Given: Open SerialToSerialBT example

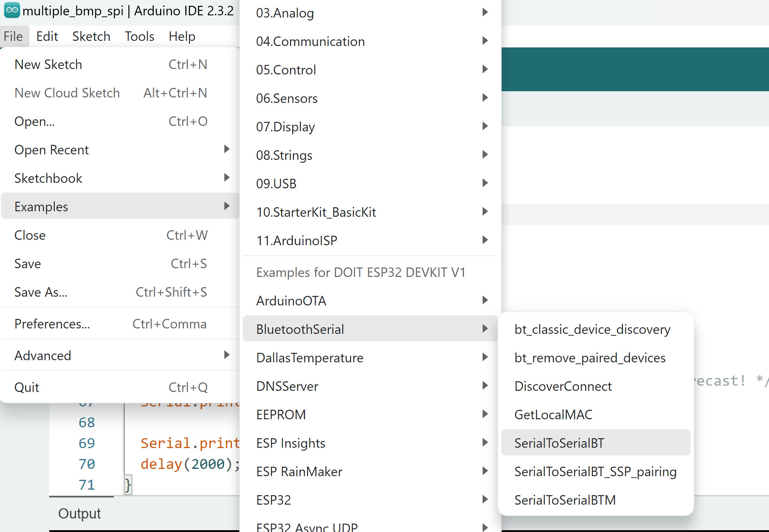Looking at the screenshot, I should point(596,443).
